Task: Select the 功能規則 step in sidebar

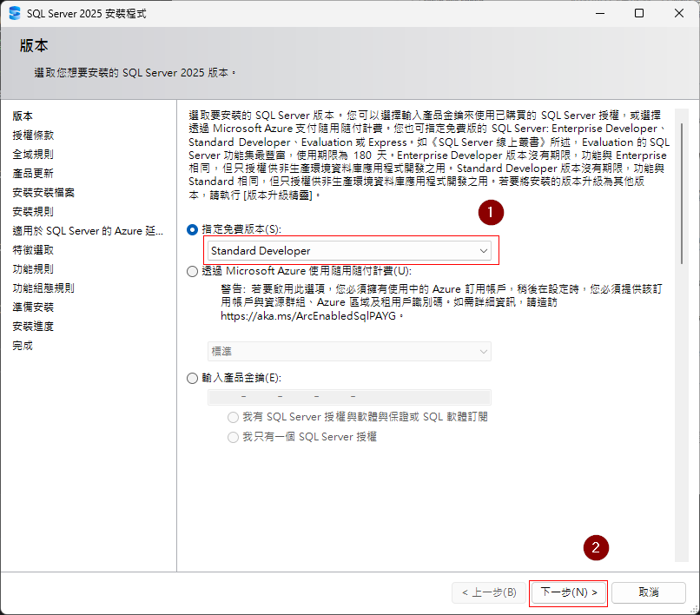Action: coord(33,269)
